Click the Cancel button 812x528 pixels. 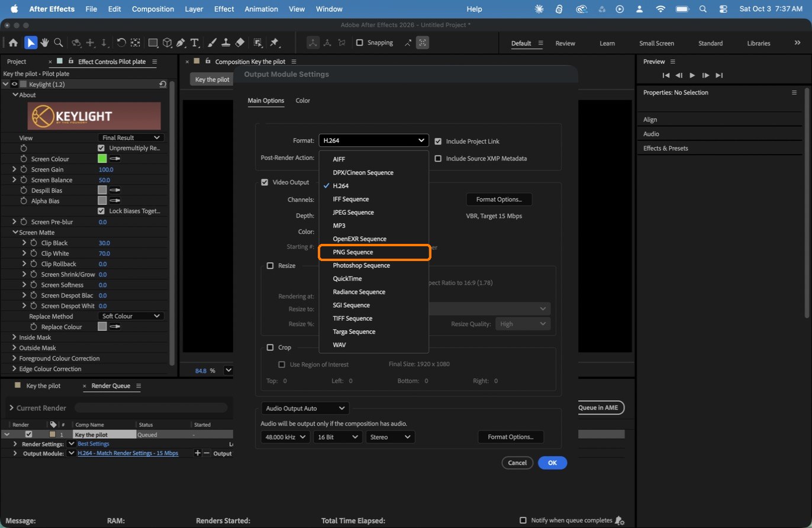coord(517,463)
